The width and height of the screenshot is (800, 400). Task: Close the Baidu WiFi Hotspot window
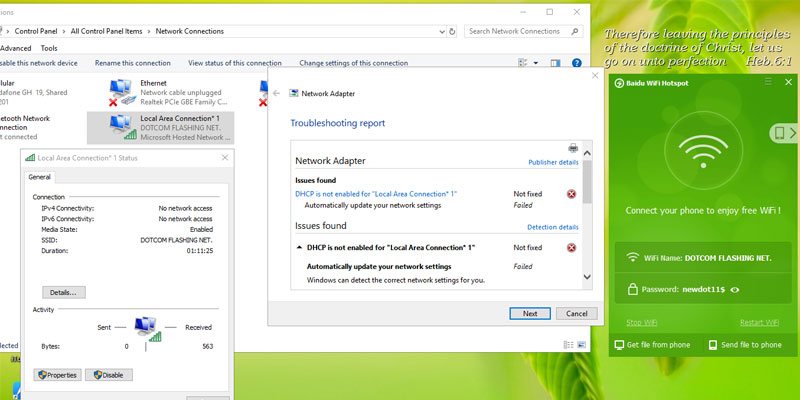(x=788, y=82)
